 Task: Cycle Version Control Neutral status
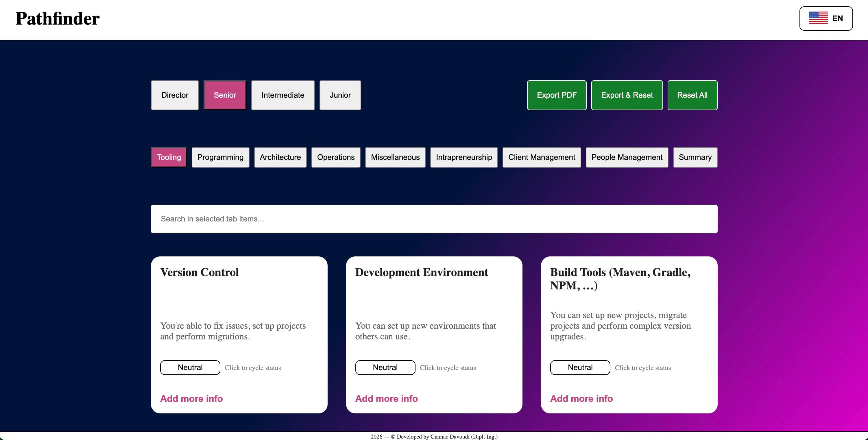[x=190, y=367]
